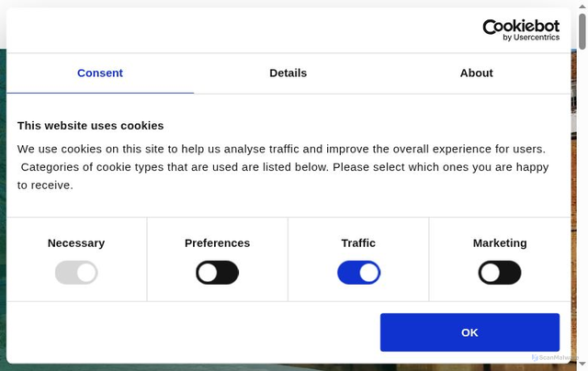Click the Marketing category label
588x371 pixels.
pyautogui.click(x=500, y=243)
